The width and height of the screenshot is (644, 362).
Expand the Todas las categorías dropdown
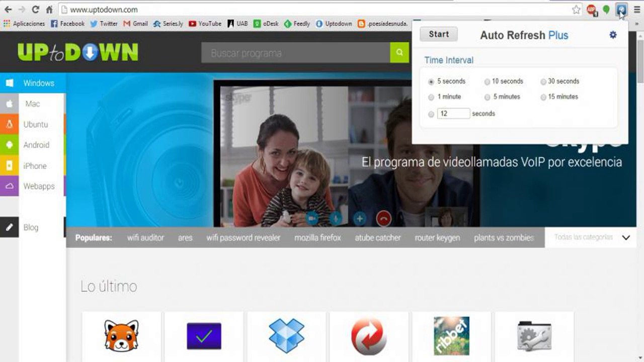(x=592, y=237)
